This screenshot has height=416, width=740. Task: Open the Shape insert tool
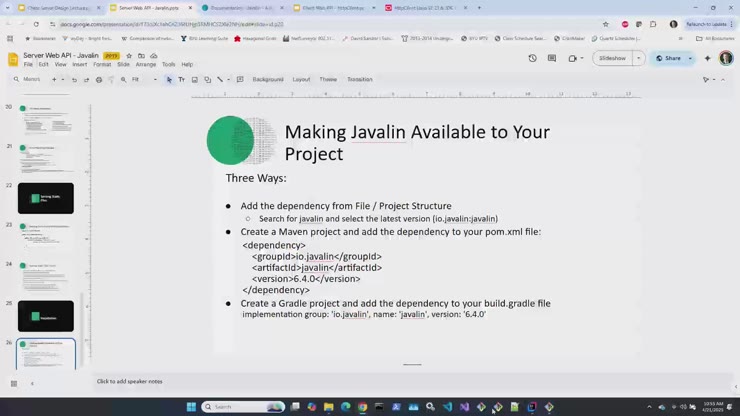click(207, 79)
